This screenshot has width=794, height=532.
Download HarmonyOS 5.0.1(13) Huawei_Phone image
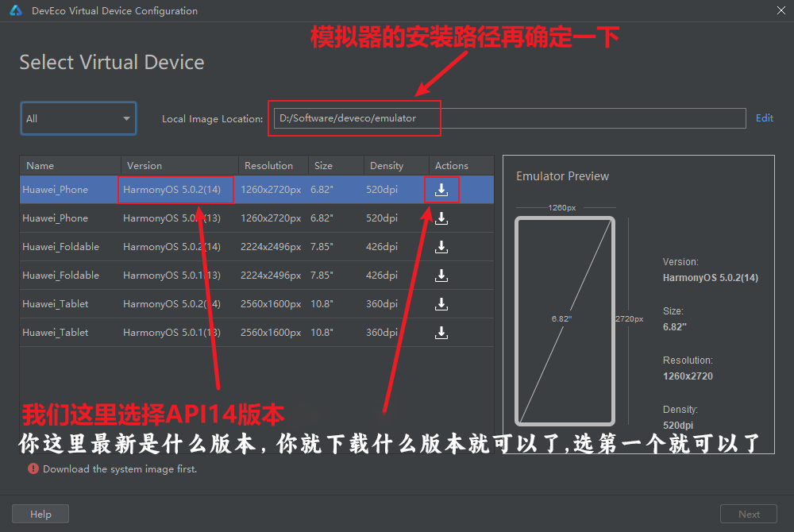pos(441,218)
